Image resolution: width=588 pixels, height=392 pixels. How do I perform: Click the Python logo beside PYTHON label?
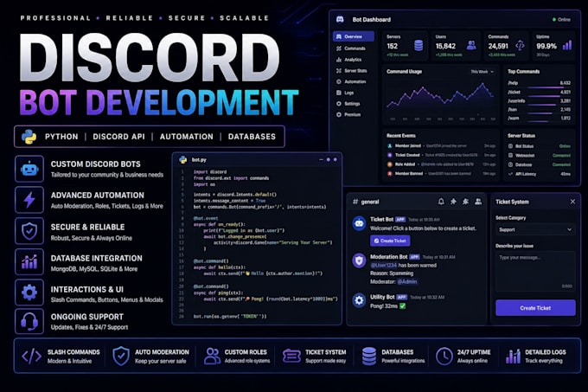(29, 137)
